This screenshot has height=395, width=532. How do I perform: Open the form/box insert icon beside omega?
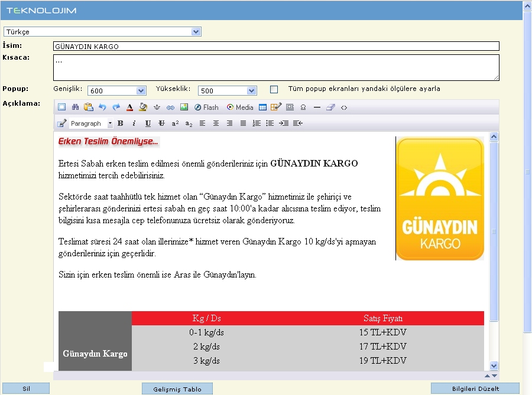tap(290, 107)
